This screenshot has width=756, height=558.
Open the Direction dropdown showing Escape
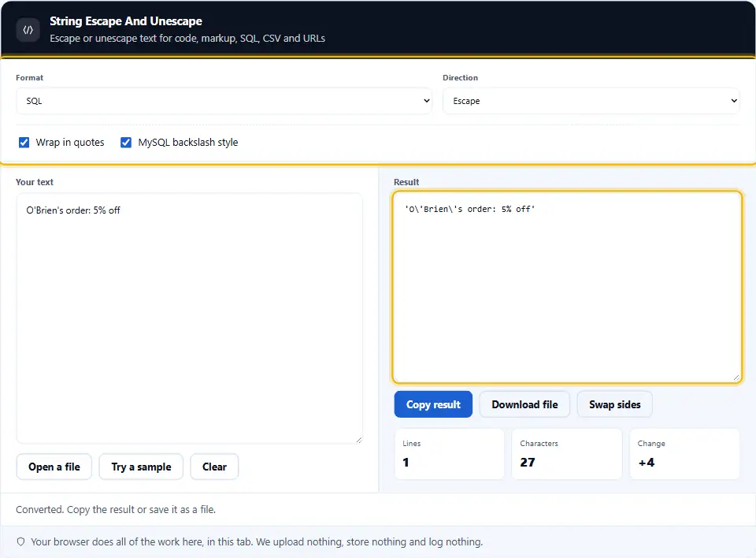[591, 101]
